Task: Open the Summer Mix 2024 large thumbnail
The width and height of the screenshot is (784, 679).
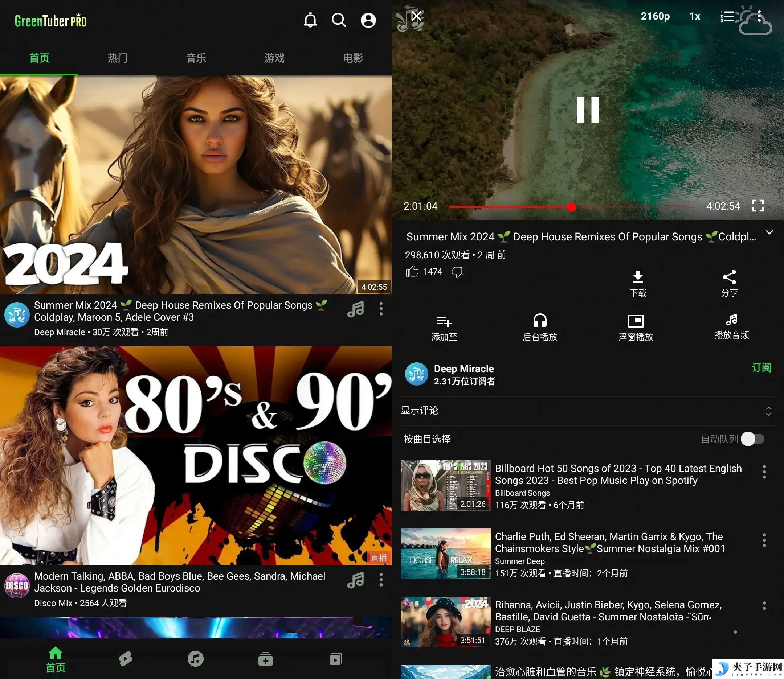Action: pyautogui.click(x=196, y=185)
